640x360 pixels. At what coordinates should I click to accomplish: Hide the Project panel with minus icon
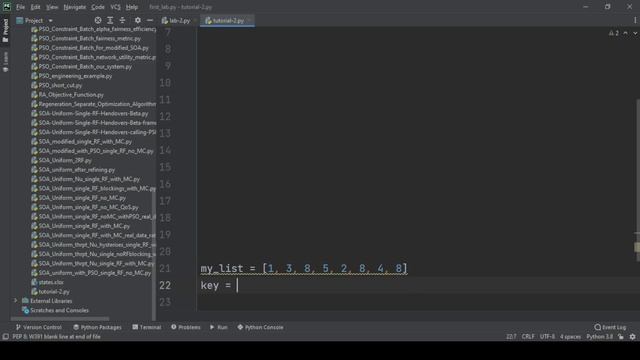click(150, 20)
